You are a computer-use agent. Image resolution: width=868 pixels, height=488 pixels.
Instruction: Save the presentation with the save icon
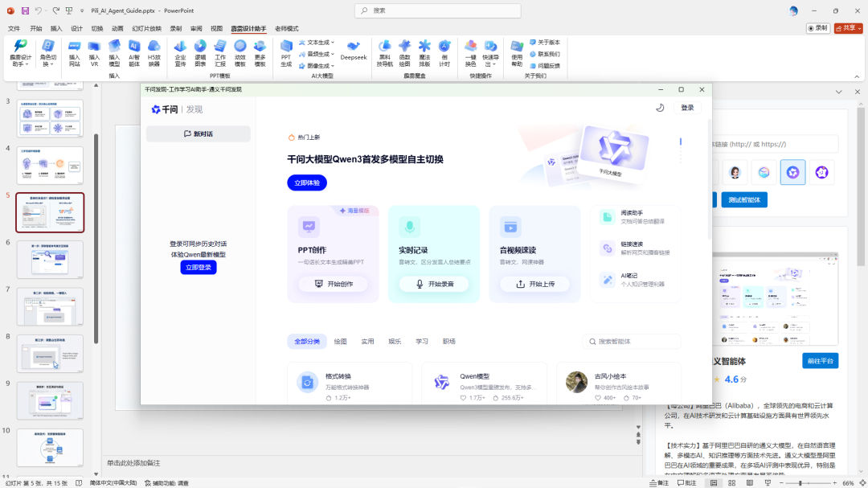pos(25,10)
